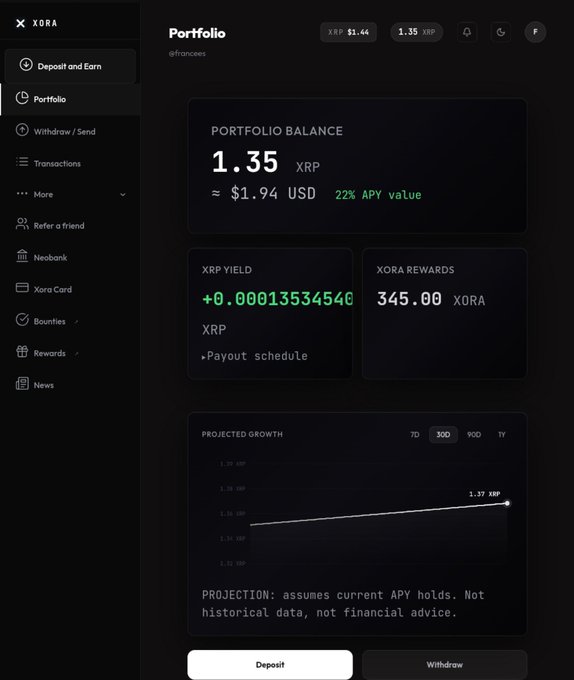
Task: Expand the More menu chevron
Action: coord(123,195)
